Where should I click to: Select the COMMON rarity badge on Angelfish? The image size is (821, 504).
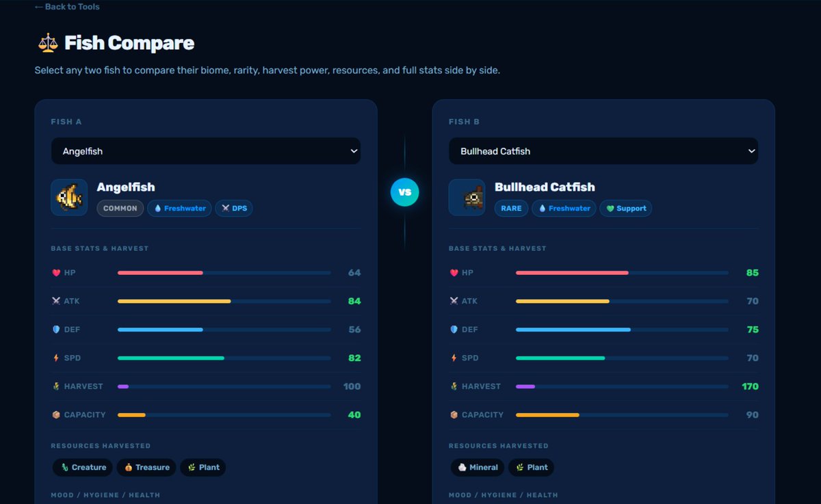(x=120, y=209)
